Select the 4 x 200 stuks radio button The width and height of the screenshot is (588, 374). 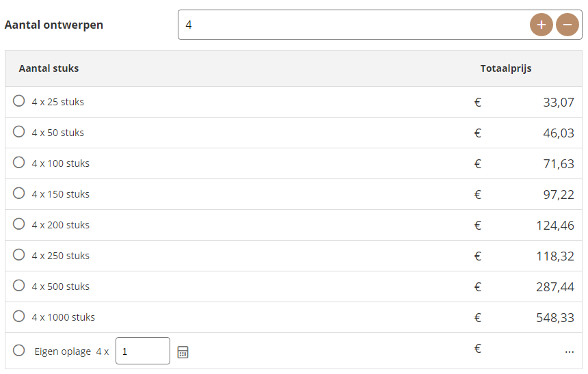pyautogui.click(x=19, y=224)
